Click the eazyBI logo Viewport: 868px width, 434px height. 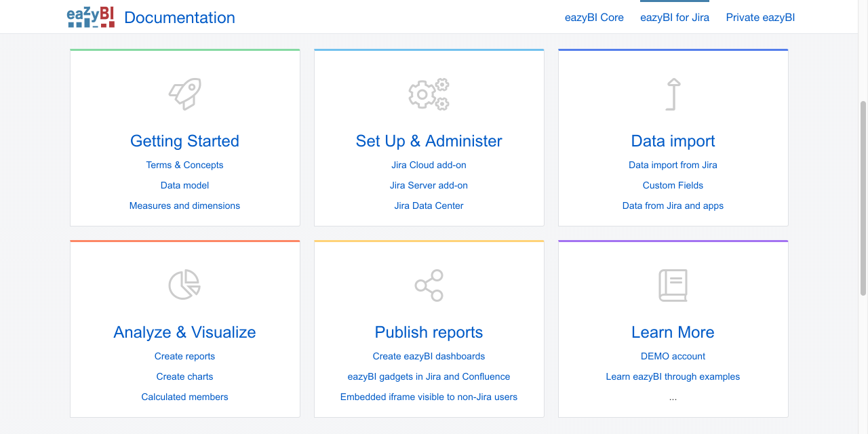tap(91, 17)
